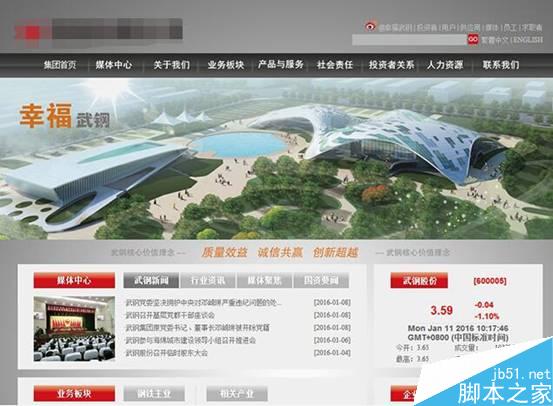This screenshot has height=406, width=553.
Task: Open 联系我们 in the navigation bar
Action: [501, 65]
